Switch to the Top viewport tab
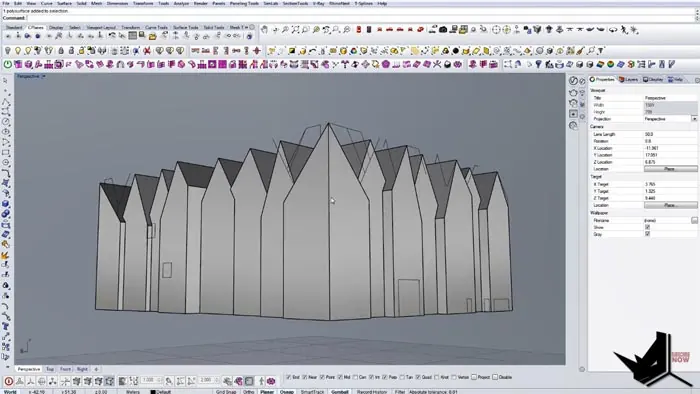 coord(50,369)
